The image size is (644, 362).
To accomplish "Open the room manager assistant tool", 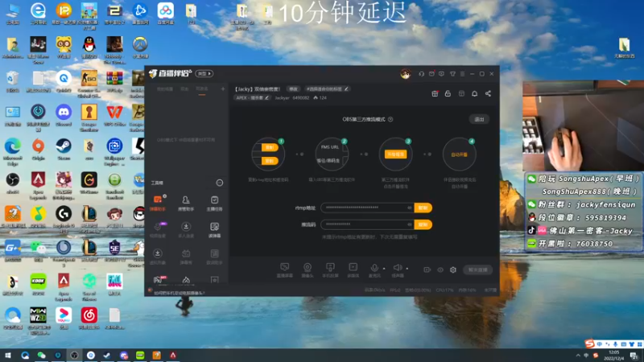I will pos(186,203).
